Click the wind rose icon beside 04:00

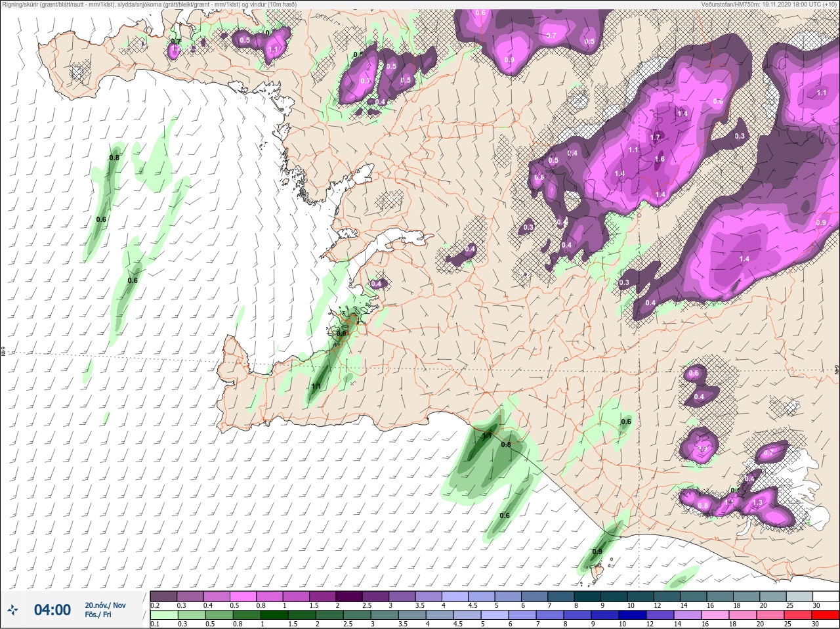[x=13, y=610]
